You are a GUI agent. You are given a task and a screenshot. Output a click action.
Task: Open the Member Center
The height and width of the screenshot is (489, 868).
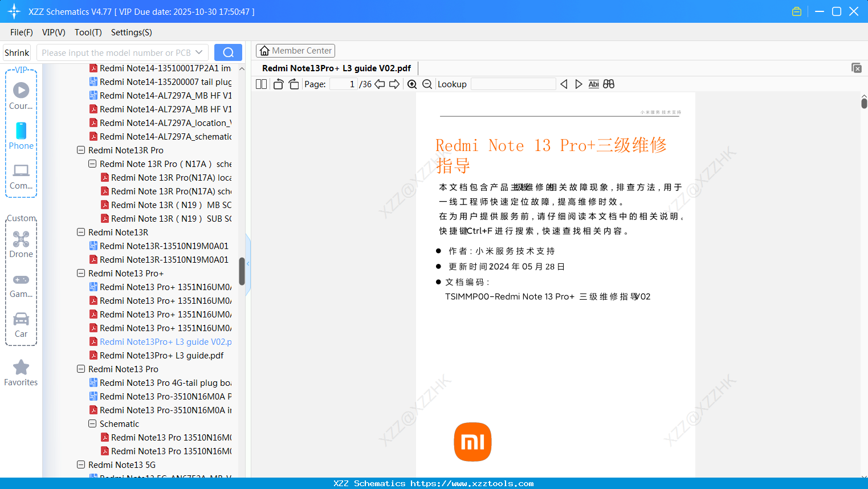coord(295,50)
